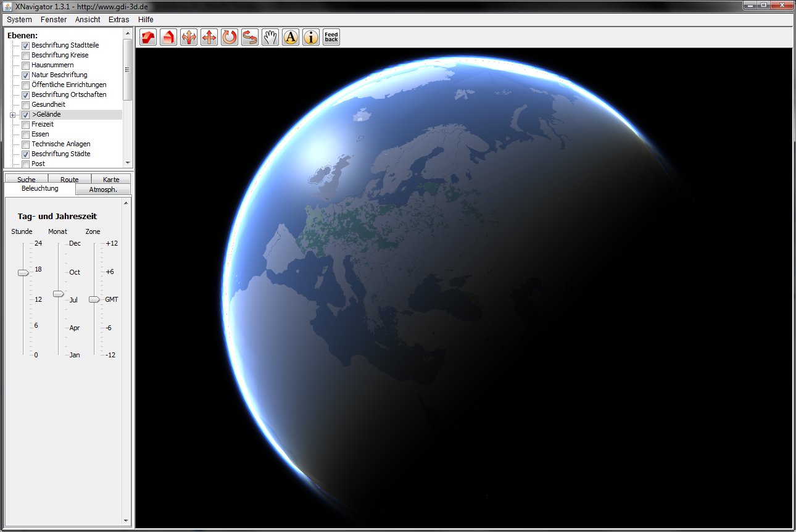Click lighting panel scrollbar up arrow
Image resolution: width=796 pixels, height=532 pixels.
point(126,203)
